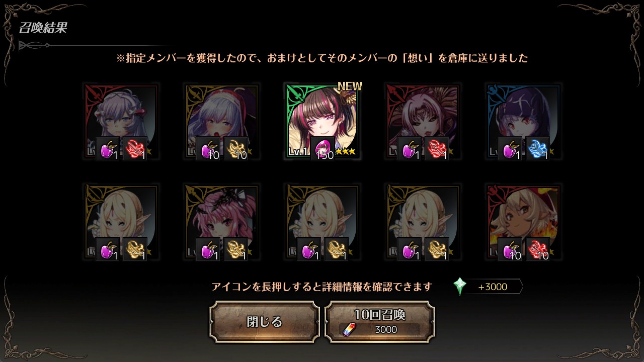The width and height of the screenshot is (644, 362).
Task: Select the middle blonde elf card in bottom row
Action: tap(322, 222)
